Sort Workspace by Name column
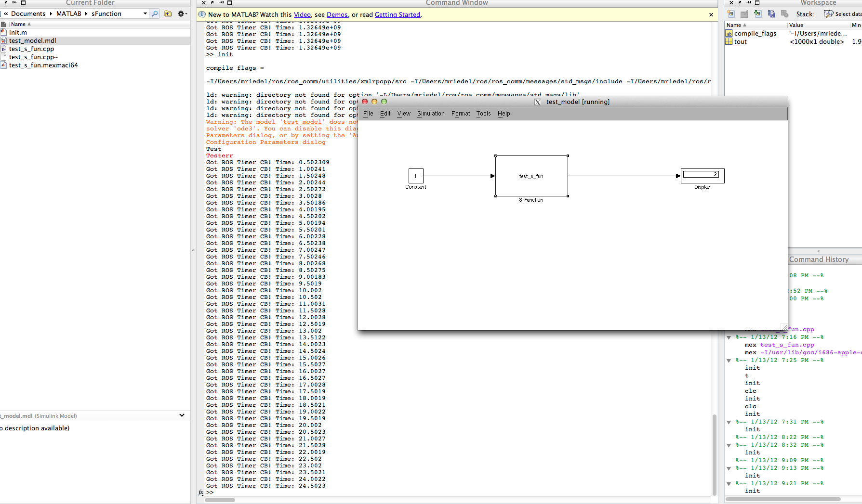 756,25
